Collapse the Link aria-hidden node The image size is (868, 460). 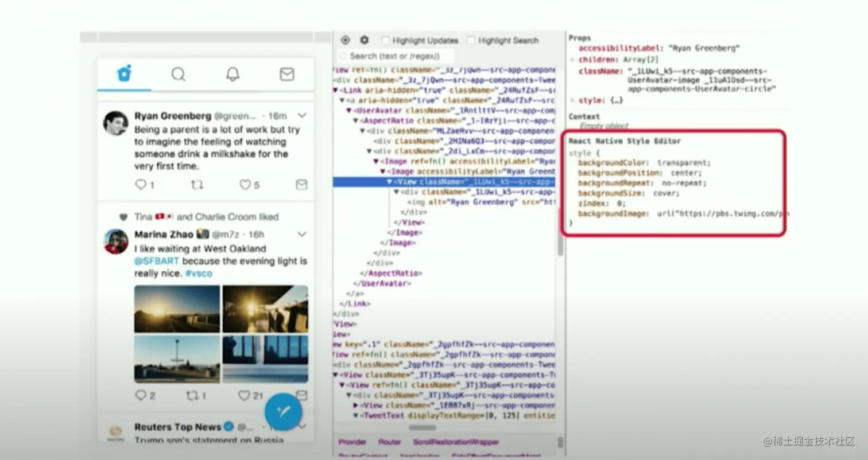pos(335,90)
